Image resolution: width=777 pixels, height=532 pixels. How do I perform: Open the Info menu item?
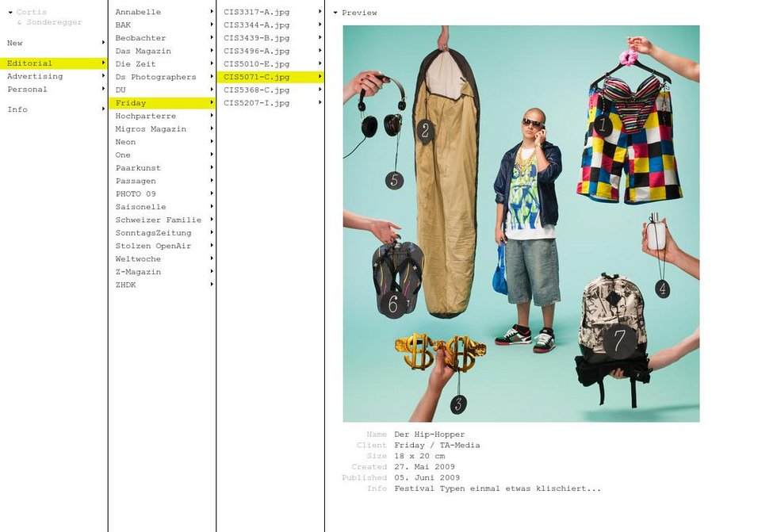17,109
